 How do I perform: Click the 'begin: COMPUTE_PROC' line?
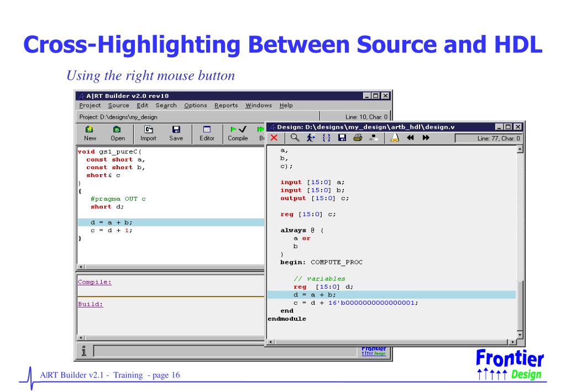pos(321,263)
